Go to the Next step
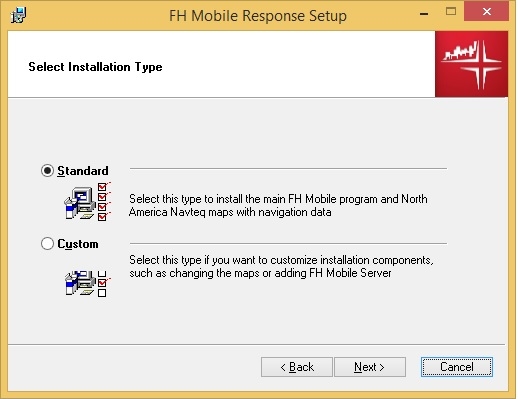The width and height of the screenshot is (518, 399). [x=370, y=367]
